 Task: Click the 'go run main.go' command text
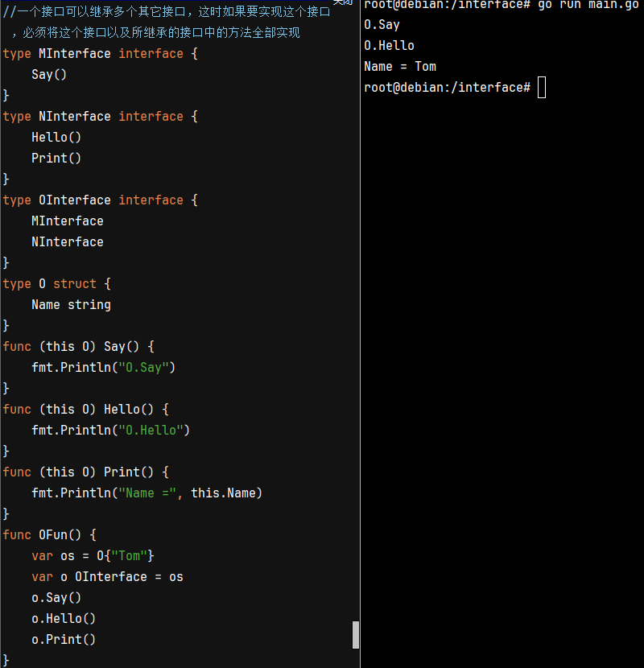click(588, 5)
